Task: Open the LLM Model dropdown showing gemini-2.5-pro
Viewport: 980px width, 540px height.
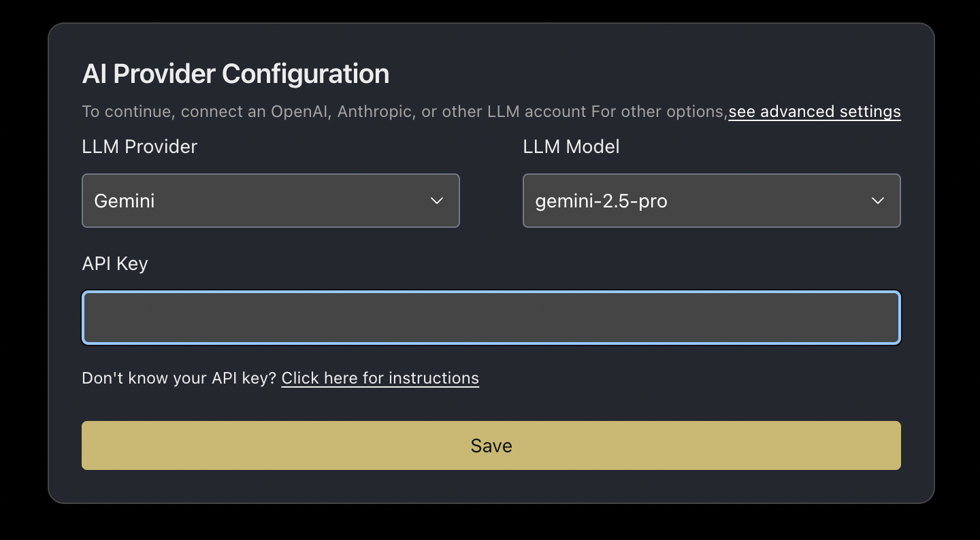Action: coord(712,201)
